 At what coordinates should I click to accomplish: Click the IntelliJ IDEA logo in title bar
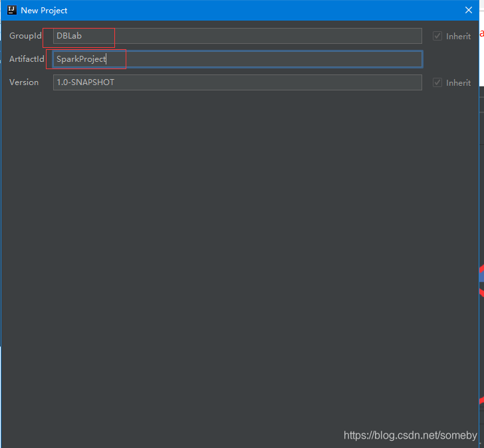pos(12,10)
